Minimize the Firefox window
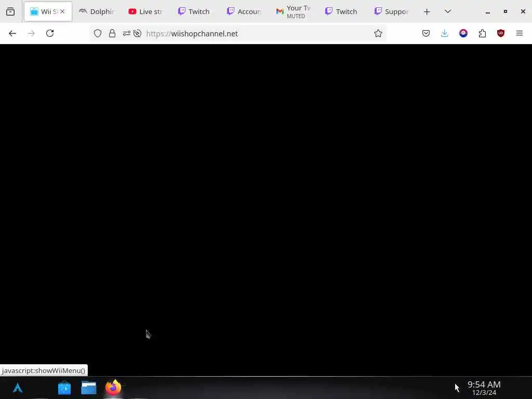Image resolution: width=532 pixels, height=399 pixels. (487, 11)
